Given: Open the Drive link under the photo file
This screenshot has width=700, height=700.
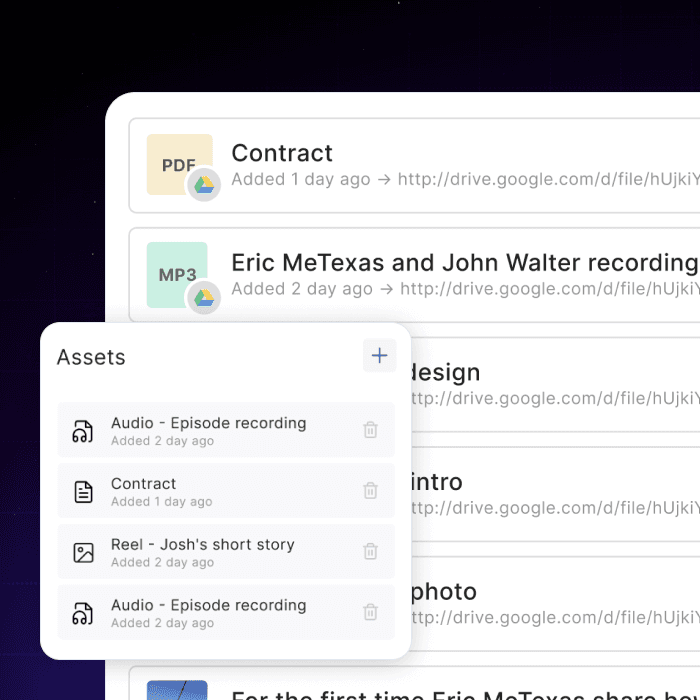Looking at the screenshot, I should coord(555,617).
